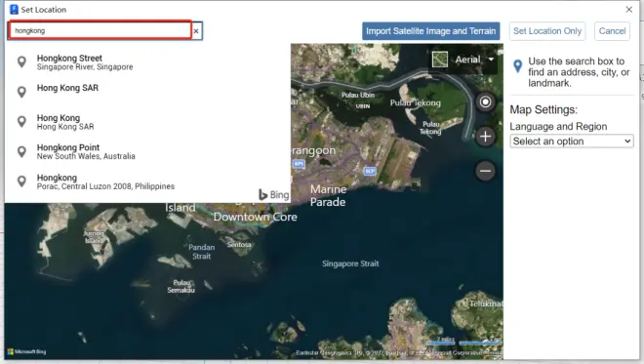Click the Aerial map style thumbnail icon
Screen dimensions: 644x364
pyautogui.click(x=439, y=60)
